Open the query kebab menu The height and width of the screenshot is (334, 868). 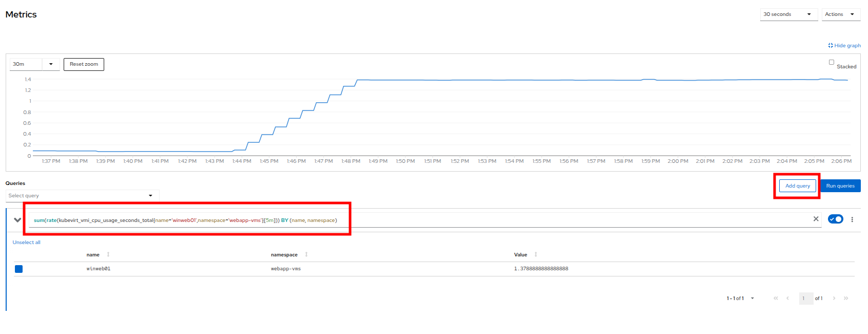852,219
